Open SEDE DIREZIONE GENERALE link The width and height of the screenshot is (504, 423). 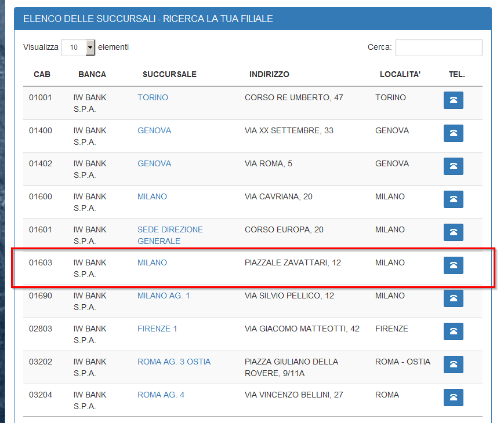[x=170, y=235]
